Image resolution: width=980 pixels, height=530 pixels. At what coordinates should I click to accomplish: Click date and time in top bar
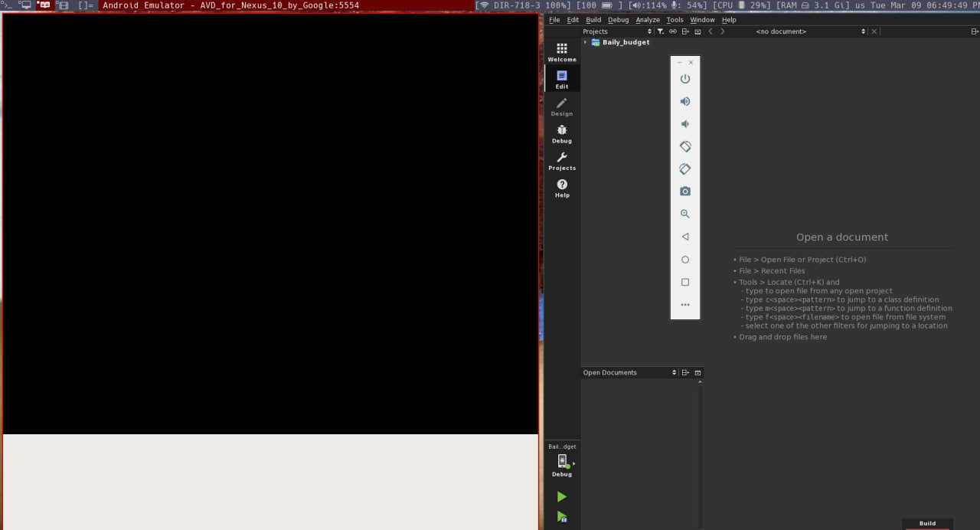pyautogui.click(x=924, y=5)
